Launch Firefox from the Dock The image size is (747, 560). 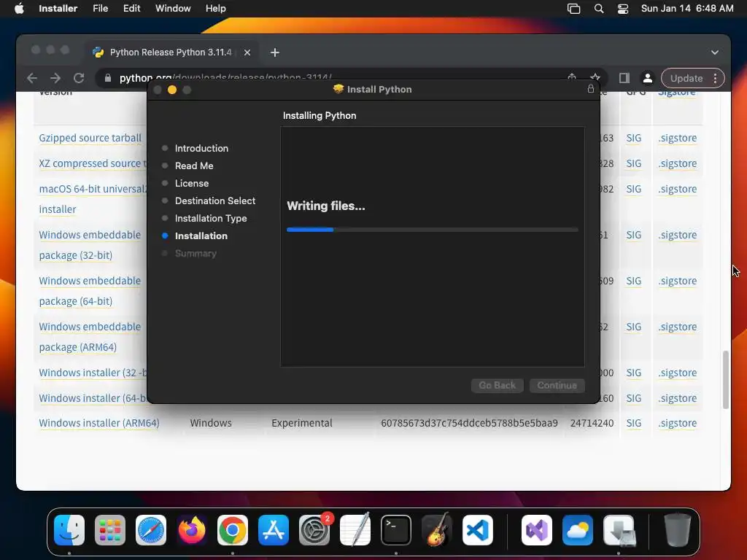192,530
